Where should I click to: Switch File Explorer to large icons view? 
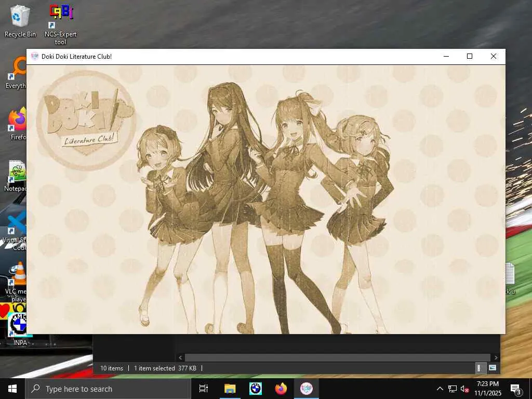tap(493, 368)
